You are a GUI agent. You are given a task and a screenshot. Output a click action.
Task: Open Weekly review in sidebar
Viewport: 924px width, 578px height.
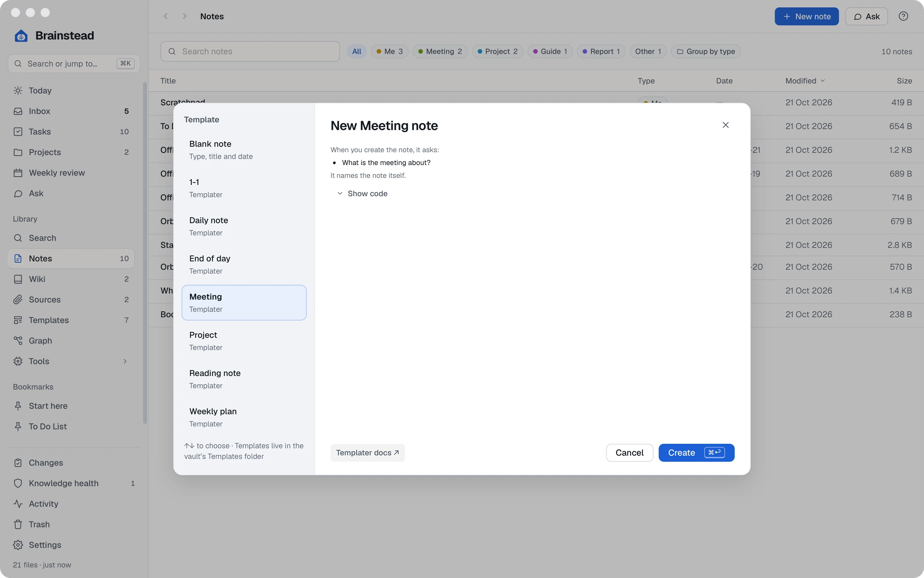(x=71, y=173)
